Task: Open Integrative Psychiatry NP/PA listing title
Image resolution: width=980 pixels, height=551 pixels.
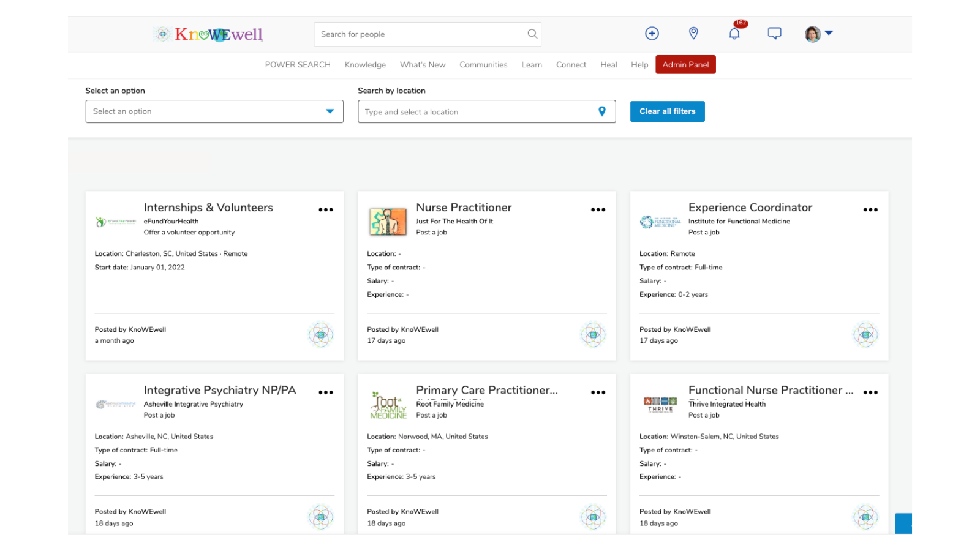Action: [x=220, y=390]
